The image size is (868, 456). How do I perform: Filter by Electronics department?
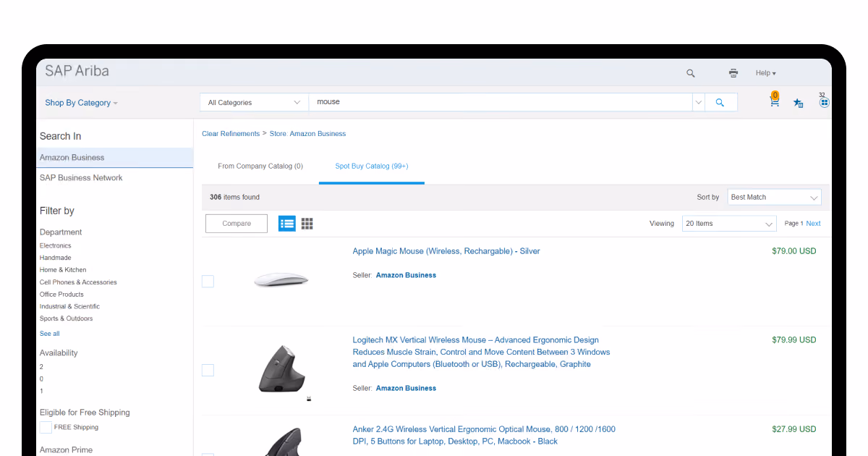(56, 245)
